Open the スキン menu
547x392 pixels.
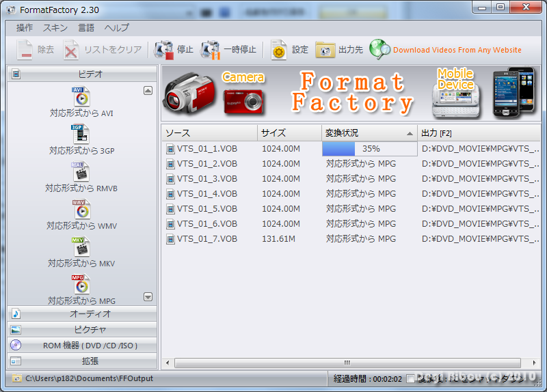click(x=55, y=28)
